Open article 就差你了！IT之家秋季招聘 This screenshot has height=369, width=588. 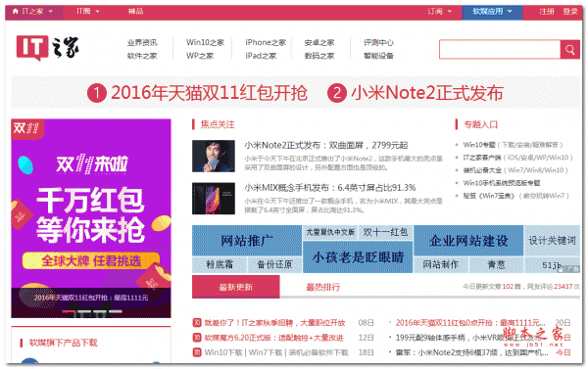point(274,323)
